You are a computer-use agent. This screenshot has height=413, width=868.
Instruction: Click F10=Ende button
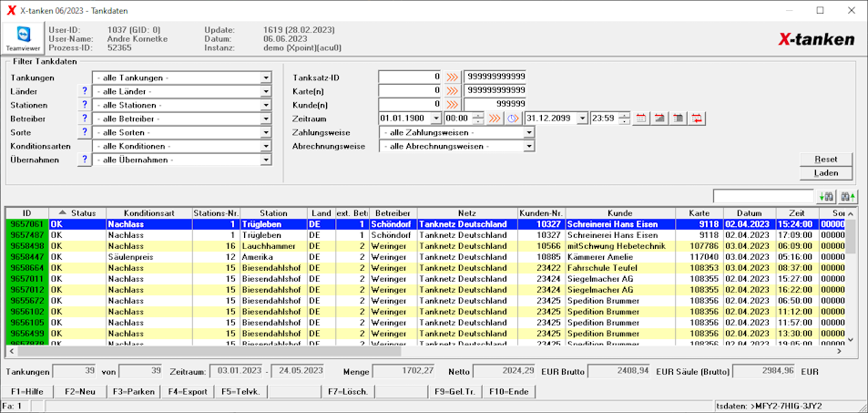509,391
